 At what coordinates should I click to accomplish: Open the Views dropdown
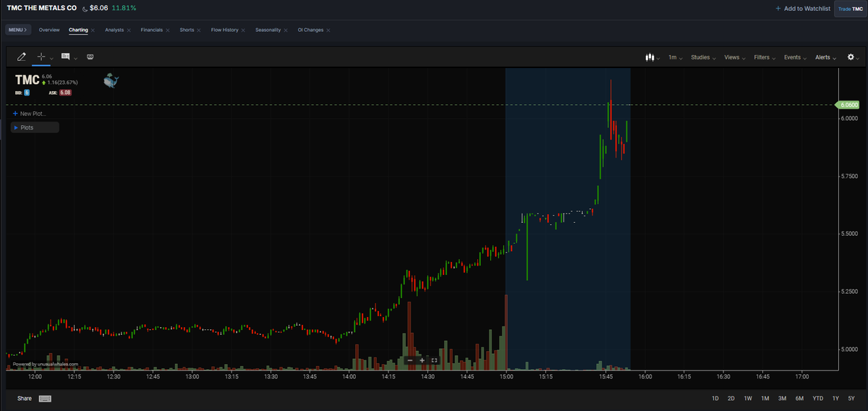[x=734, y=57]
